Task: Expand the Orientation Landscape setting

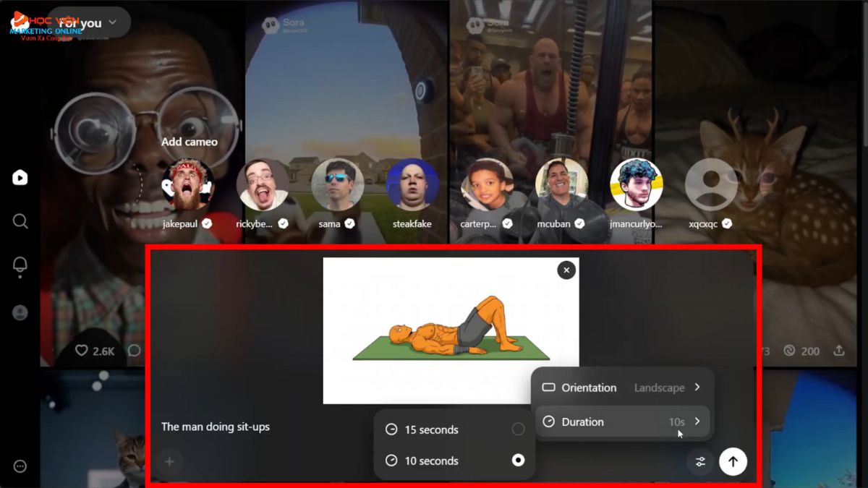Action: coord(622,388)
